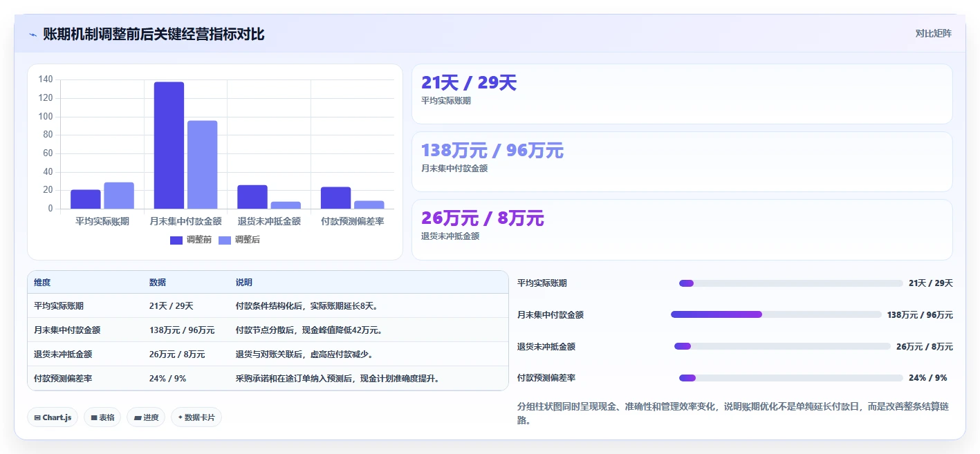Screen dimensions: 980x454
Task: Select the 付款预测偏差率 table row cell
Action: pyautogui.click(x=63, y=379)
